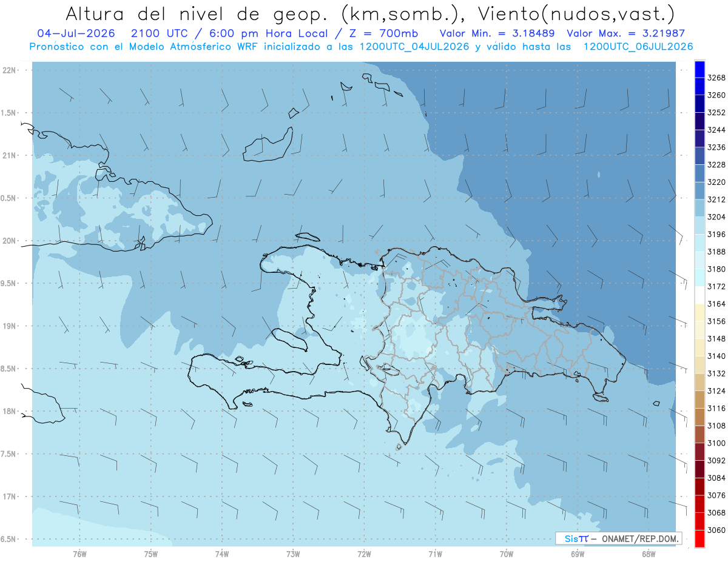728x562 pixels.
Task: Click the red legend swatch below 3060
Action: (699, 538)
